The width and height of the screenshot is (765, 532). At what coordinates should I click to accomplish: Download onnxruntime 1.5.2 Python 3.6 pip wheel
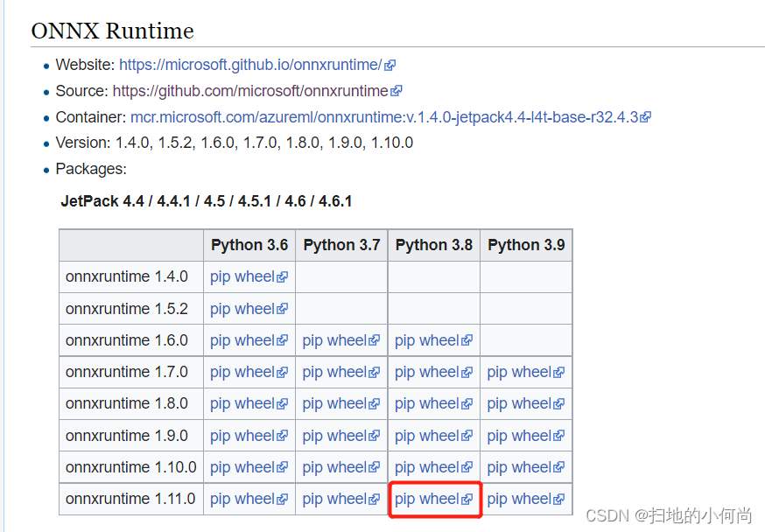pos(249,309)
